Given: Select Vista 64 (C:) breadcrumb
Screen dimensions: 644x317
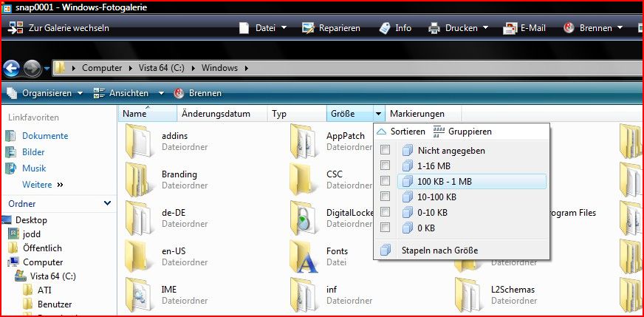Looking at the screenshot, I should (x=160, y=68).
